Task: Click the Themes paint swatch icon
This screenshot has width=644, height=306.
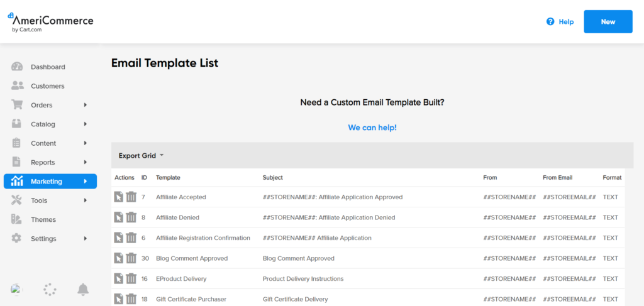Action: (16, 219)
